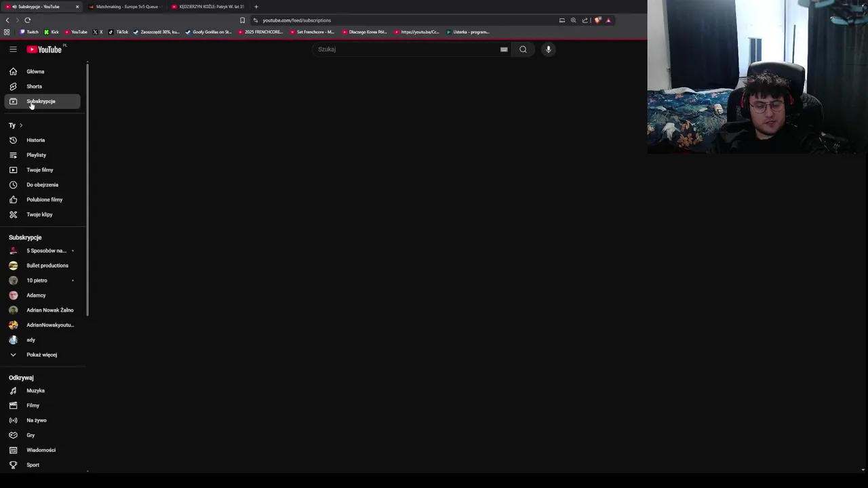
Task: Open Adamcy channel
Action: [42, 296]
